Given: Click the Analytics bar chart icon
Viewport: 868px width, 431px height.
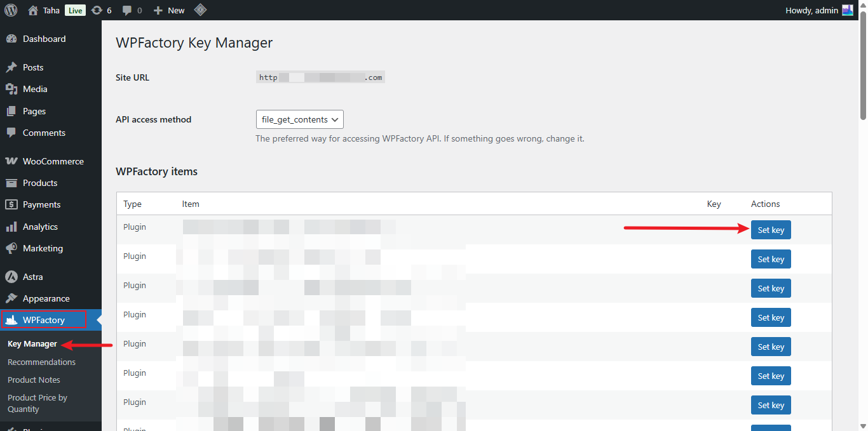Looking at the screenshot, I should coord(11,227).
